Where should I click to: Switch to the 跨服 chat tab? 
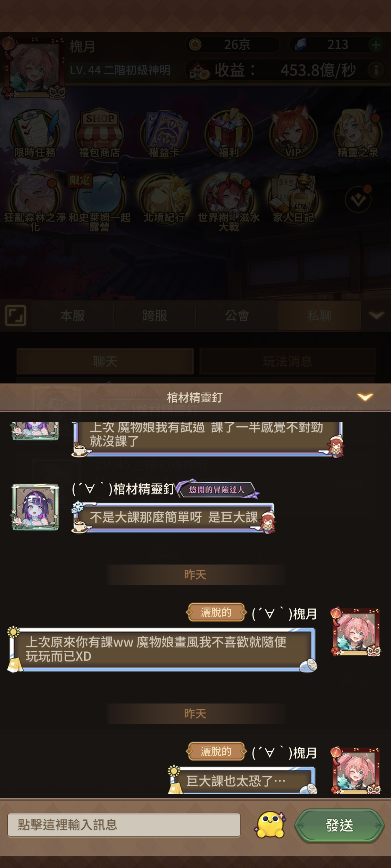154,316
